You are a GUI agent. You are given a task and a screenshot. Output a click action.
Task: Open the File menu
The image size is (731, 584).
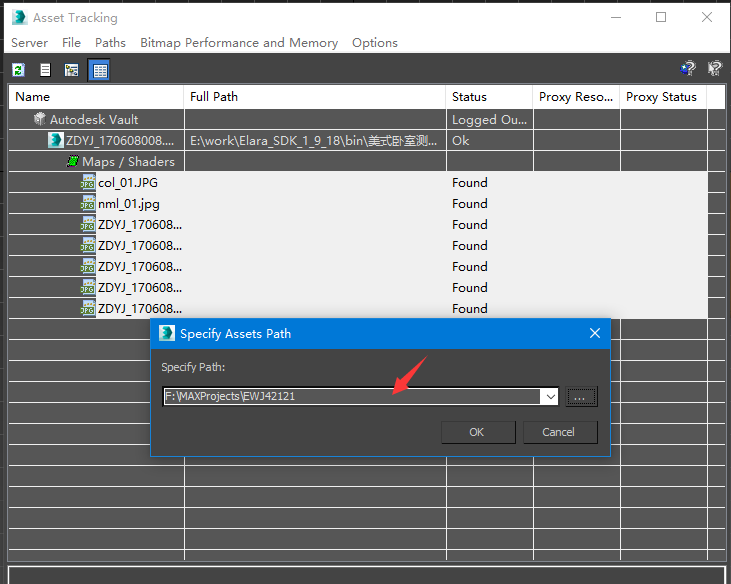pos(71,43)
